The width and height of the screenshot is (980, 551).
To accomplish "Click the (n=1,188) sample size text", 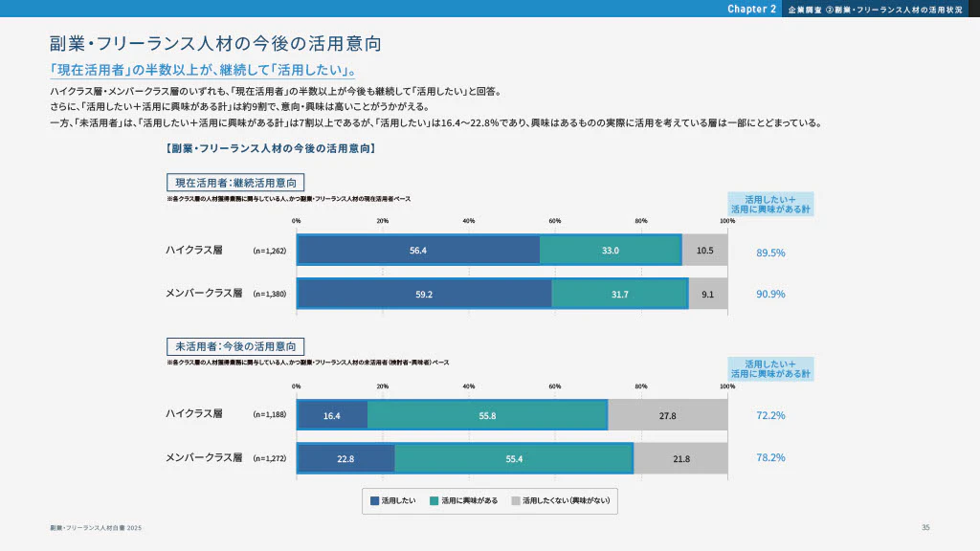I will tap(269, 414).
